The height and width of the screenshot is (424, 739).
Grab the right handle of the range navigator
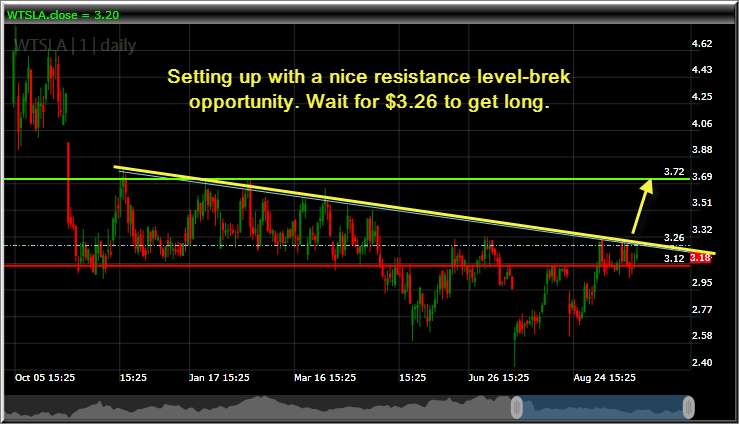689,406
